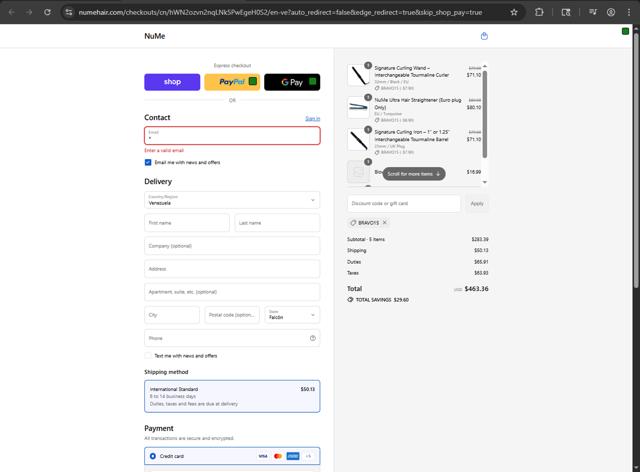Click the Enter a valid email error text
The height and width of the screenshot is (472, 640).
164,150
